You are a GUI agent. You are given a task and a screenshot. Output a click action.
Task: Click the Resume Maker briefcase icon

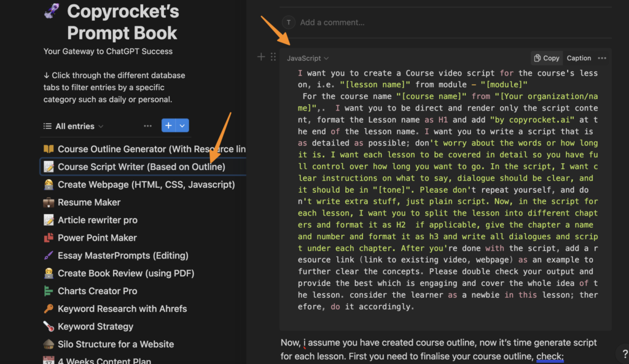pos(49,203)
